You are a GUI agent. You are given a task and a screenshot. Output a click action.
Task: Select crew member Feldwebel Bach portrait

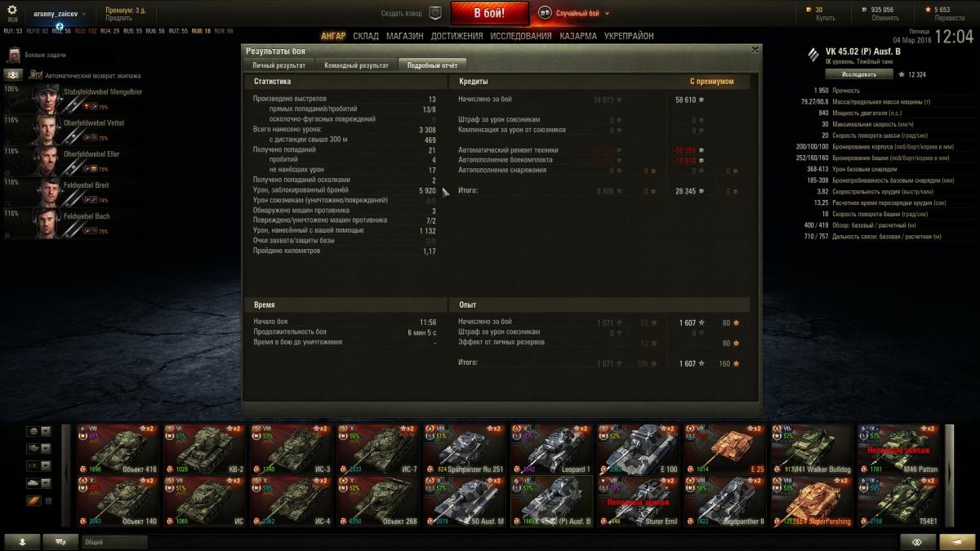coord(47,224)
